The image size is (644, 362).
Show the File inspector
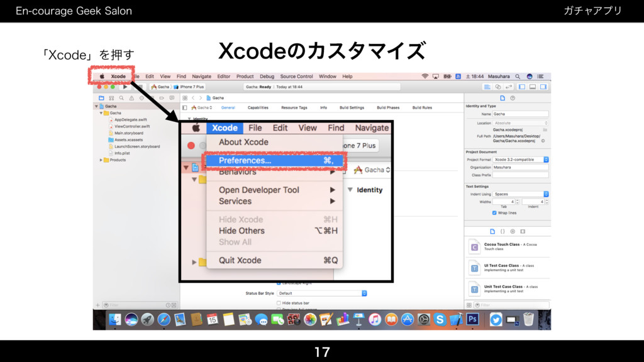pos(502,98)
